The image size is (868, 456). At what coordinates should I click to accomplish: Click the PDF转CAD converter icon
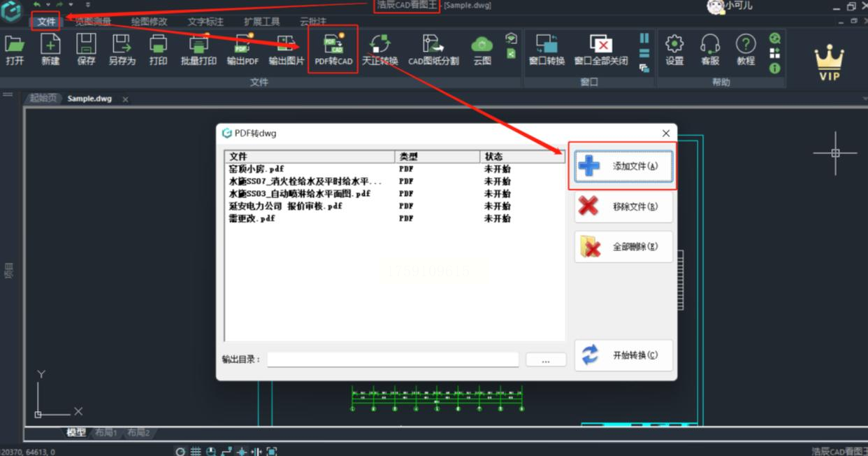click(x=333, y=44)
